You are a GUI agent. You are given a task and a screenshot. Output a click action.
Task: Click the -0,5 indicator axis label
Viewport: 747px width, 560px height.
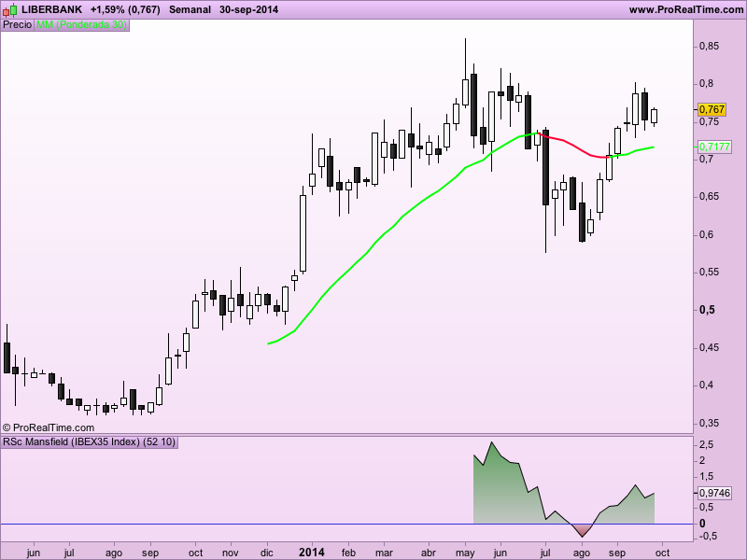point(706,536)
